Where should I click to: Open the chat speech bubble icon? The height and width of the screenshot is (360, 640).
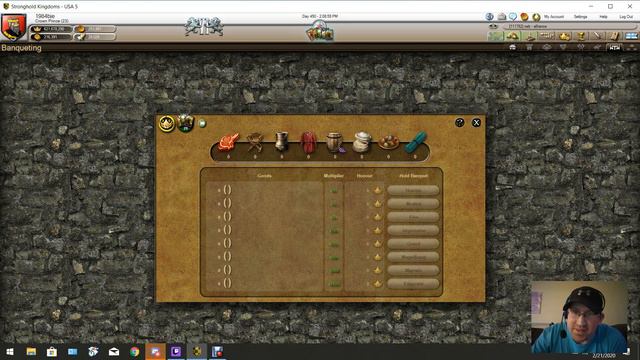513,17
